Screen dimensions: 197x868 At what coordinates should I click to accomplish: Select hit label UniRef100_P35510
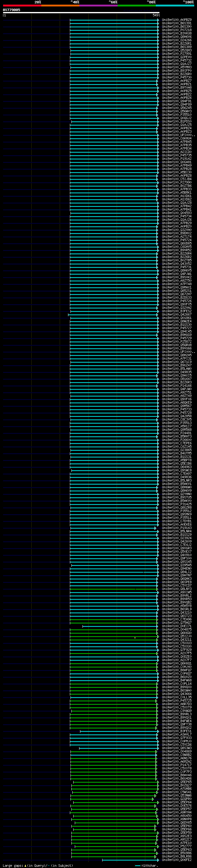(x=176, y=115)
